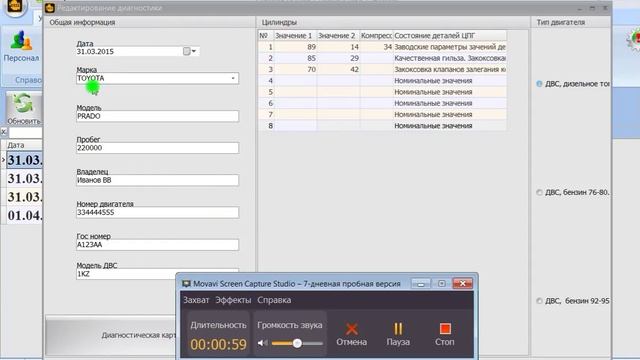
Task: Select ДВС, бензин 92-95 radio button
Action: point(539,301)
